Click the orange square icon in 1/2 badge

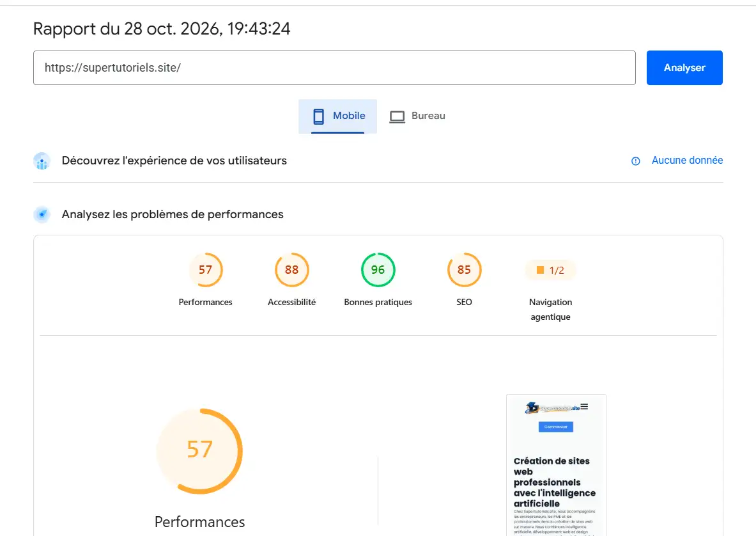pos(540,270)
